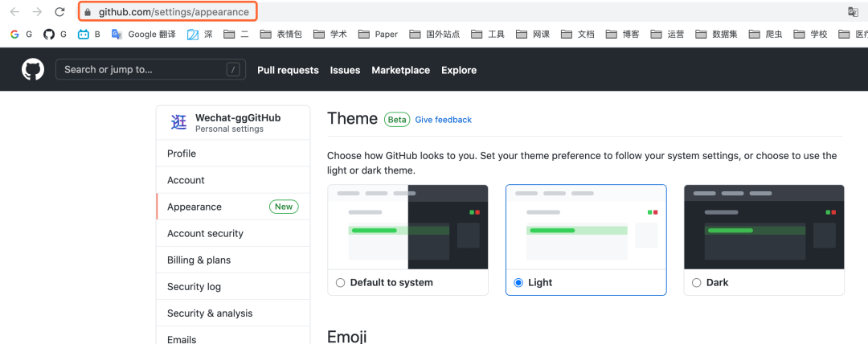Open the 国外站点 bookmark folder
868x344 pixels.
click(435, 35)
